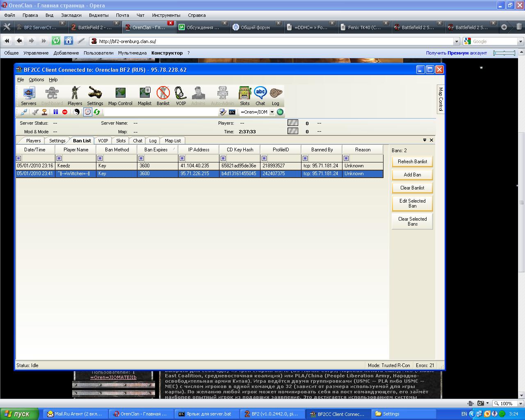Click the Add Ban button
This screenshot has width=525, height=420.
[x=412, y=175]
